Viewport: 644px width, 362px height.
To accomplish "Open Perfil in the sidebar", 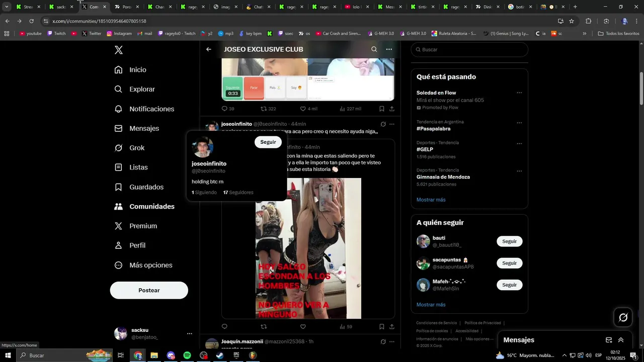I will tap(130, 245).
